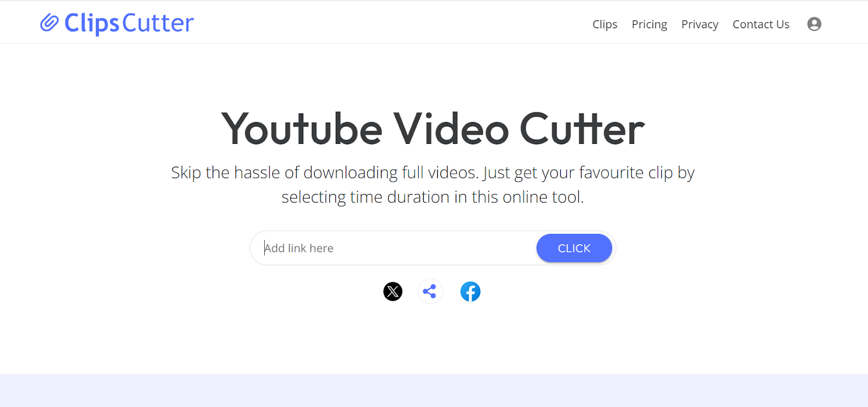Click the ClipsCutter brand name text
This screenshot has width=868, height=407.
coord(129,23)
